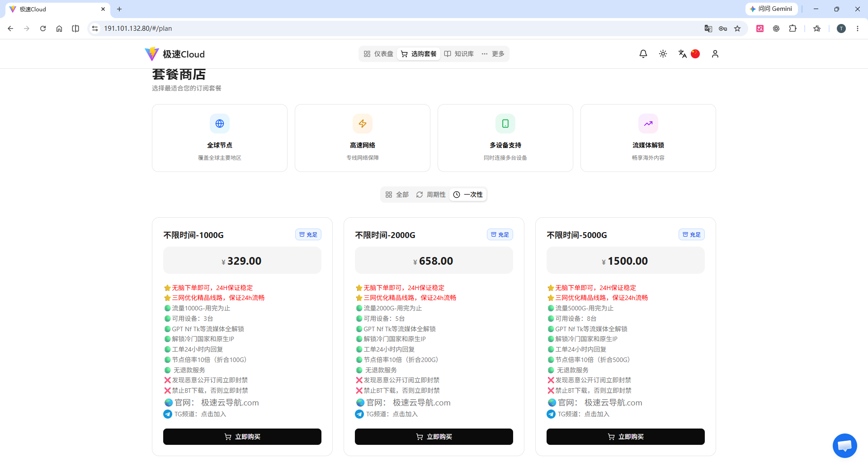This screenshot has width=868, height=467.
Task: Open a new browser tab
Action: tap(119, 9)
